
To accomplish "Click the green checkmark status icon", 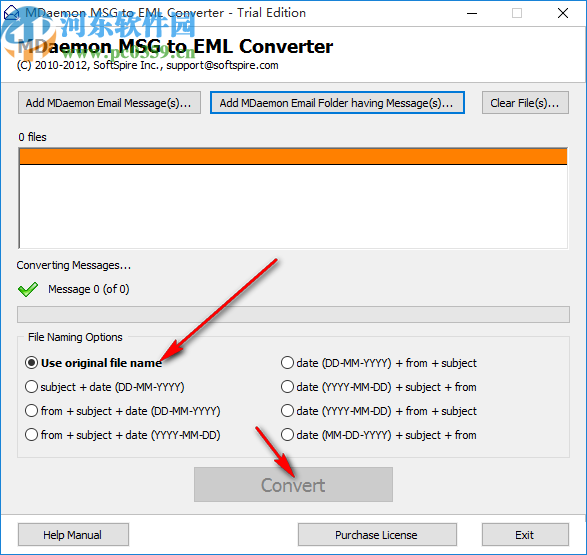I will (x=28, y=289).
